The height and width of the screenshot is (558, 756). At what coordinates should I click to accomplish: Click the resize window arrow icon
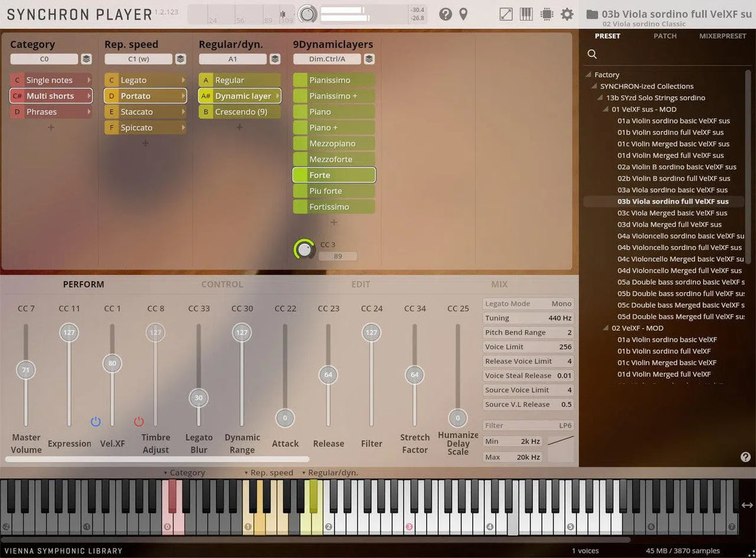[x=506, y=14]
